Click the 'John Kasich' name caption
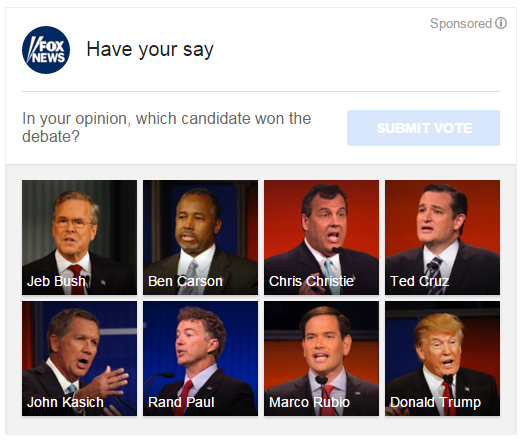The image size is (524, 446). (x=66, y=402)
